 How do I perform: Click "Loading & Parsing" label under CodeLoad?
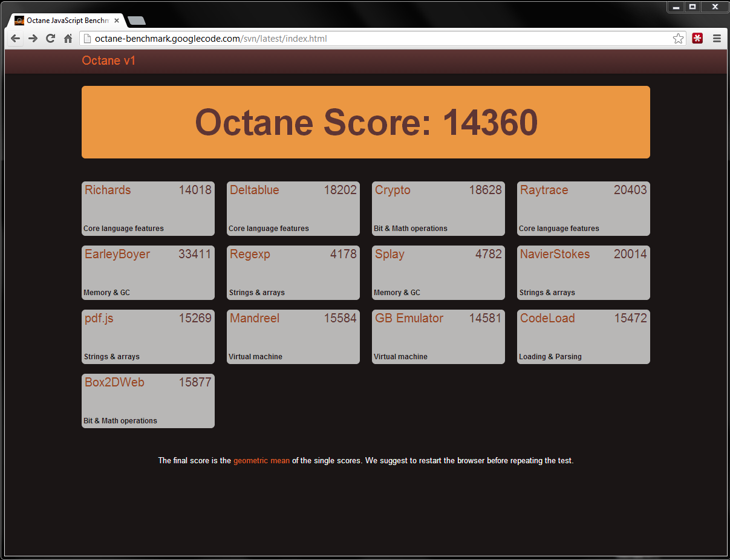[550, 357]
